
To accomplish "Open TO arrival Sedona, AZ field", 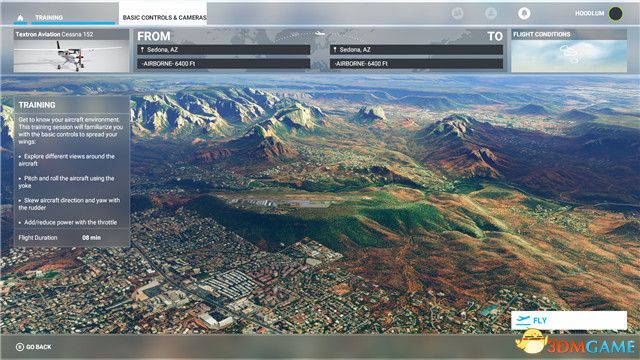I will click(x=416, y=50).
